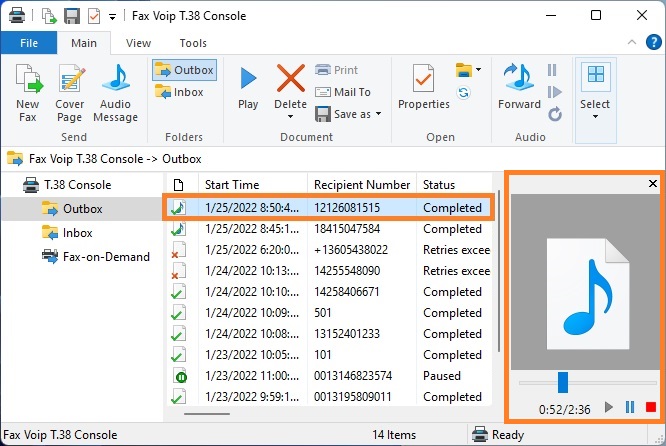Select the row for recipient 13152401233
The width and height of the screenshot is (666, 446).
tap(328, 333)
